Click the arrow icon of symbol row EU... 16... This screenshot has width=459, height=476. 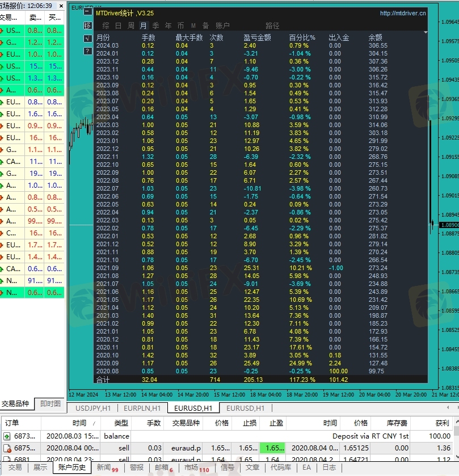pos(2,137)
